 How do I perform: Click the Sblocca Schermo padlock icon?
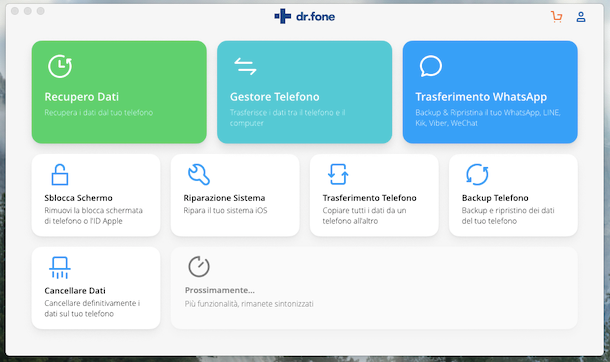60,174
